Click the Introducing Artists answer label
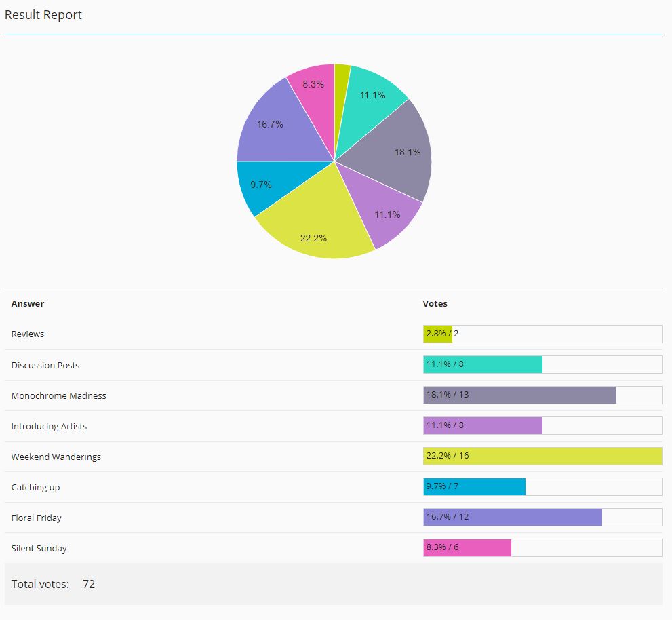672x620 pixels. point(49,426)
